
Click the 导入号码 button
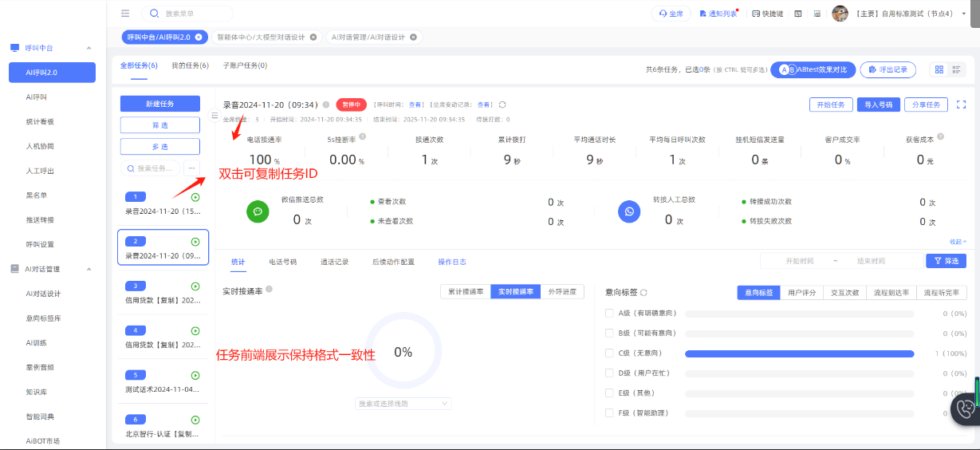click(879, 105)
